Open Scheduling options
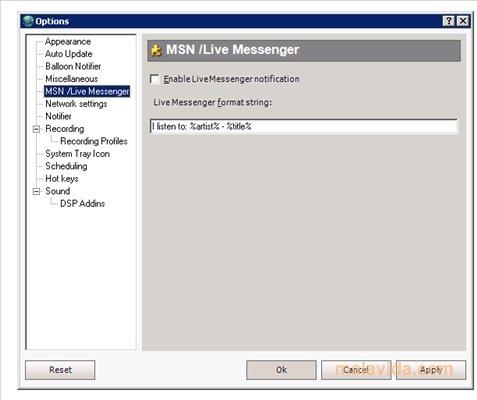Image resolution: width=477 pixels, height=400 pixels. pos(66,166)
